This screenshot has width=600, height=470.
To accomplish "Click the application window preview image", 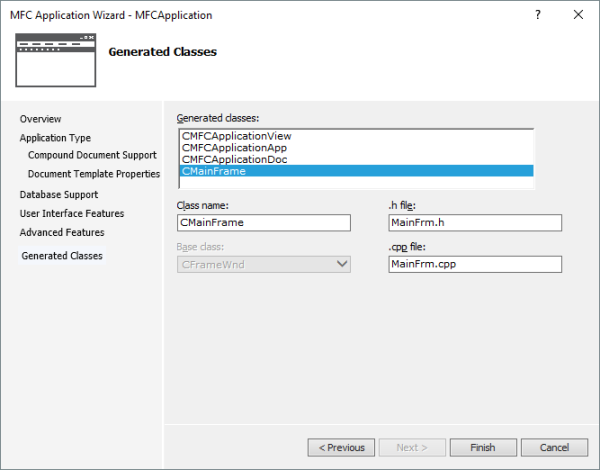I will 55,60.
